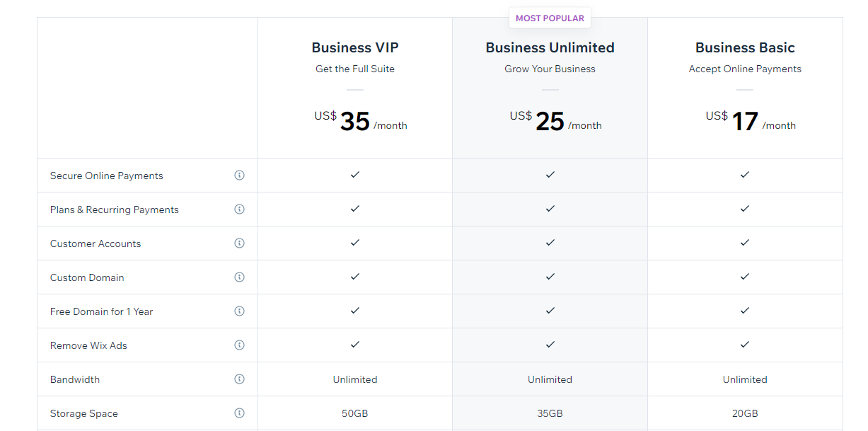Screen dimensions: 868x431
Task: Open info tooltip for Plans & Recurring Payments
Action: [239, 209]
